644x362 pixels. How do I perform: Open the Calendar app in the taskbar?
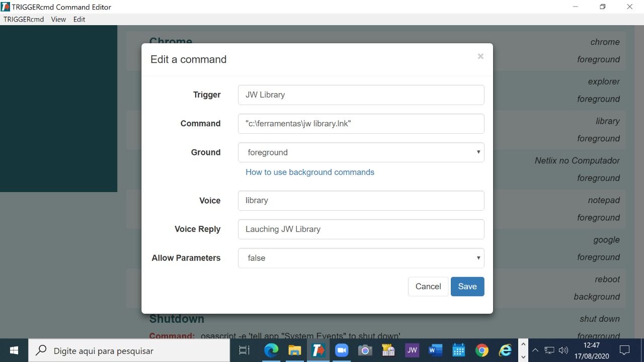459,350
